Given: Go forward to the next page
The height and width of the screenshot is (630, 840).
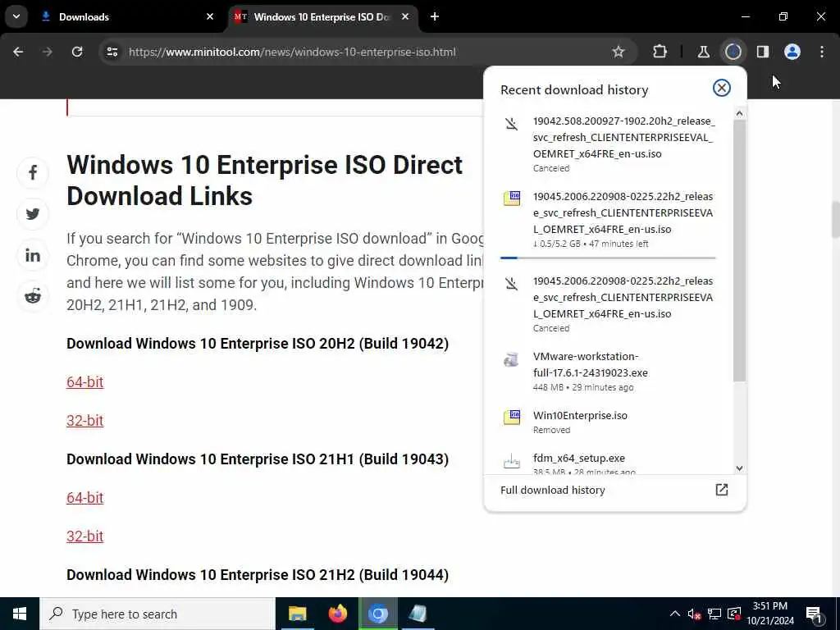Looking at the screenshot, I should click(x=48, y=52).
